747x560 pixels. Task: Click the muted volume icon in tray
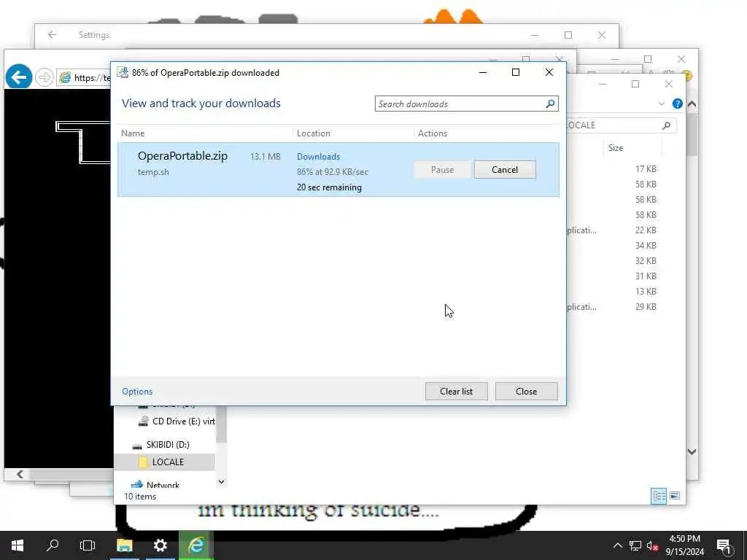tap(652, 545)
